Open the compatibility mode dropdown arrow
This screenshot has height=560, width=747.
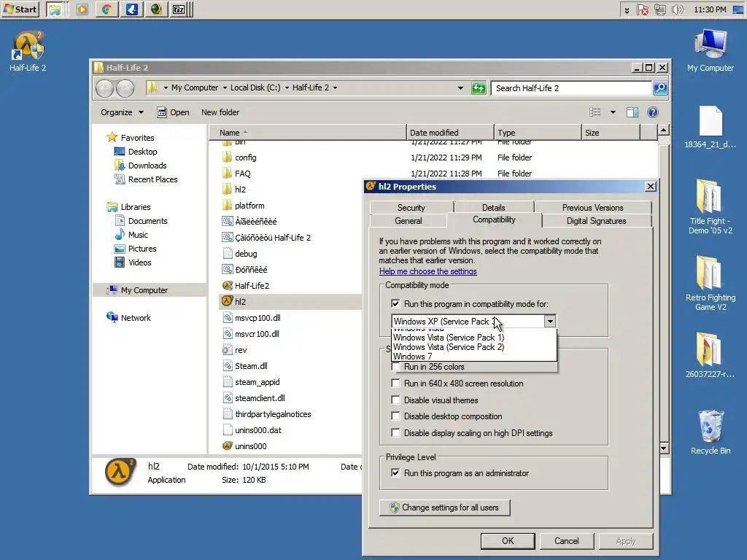pos(550,322)
